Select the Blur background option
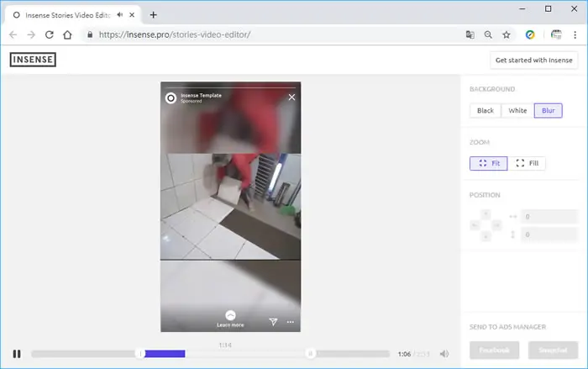The image size is (588, 369). tap(549, 111)
